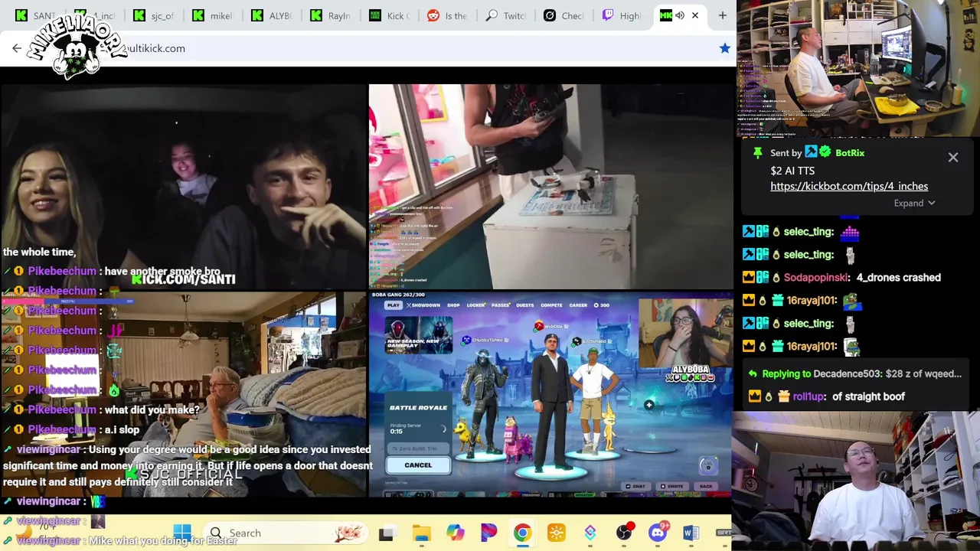Switch to the Kick C tab
The image size is (980, 551).
coord(390,15)
